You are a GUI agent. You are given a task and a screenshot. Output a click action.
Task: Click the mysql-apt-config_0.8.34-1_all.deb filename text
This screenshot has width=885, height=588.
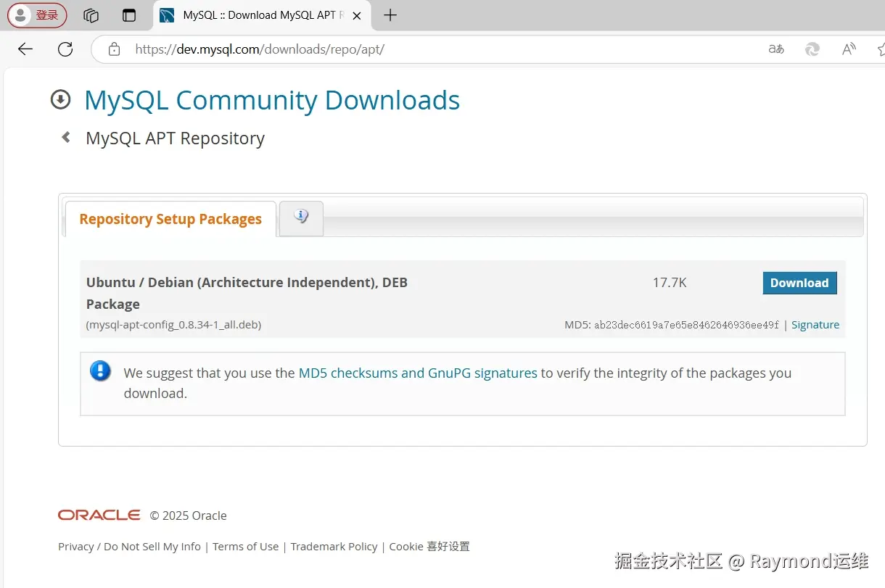(x=173, y=325)
